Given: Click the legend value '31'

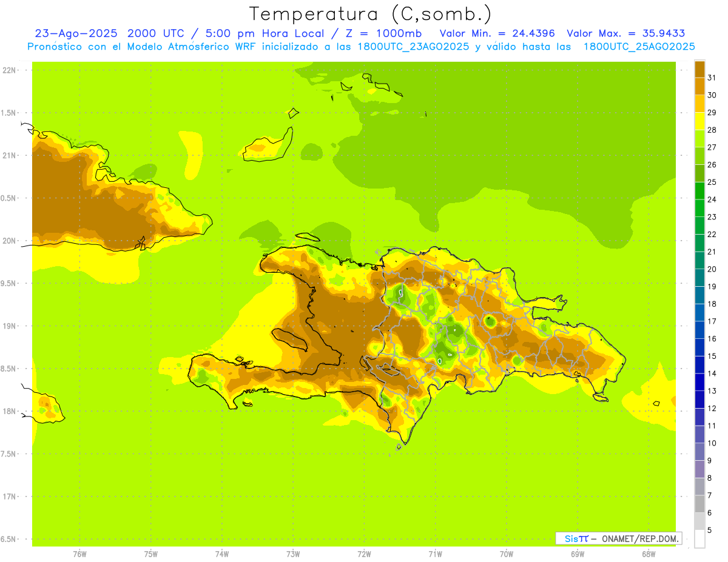Looking at the screenshot, I should (x=712, y=77).
